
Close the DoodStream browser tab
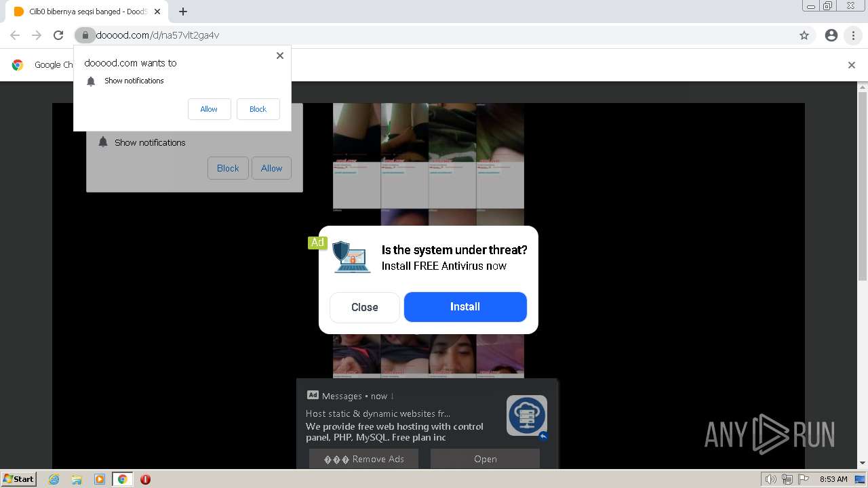click(x=158, y=12)
